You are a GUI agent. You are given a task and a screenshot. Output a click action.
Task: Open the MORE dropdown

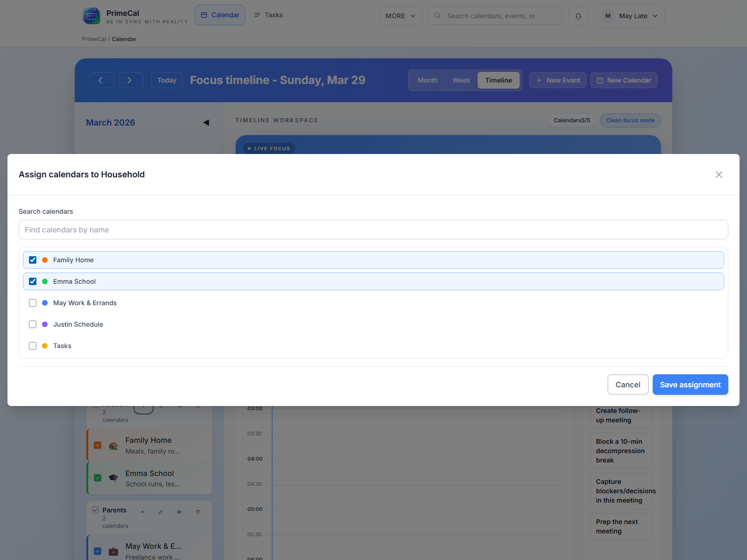pyautogui.click(x=400, y=15)
